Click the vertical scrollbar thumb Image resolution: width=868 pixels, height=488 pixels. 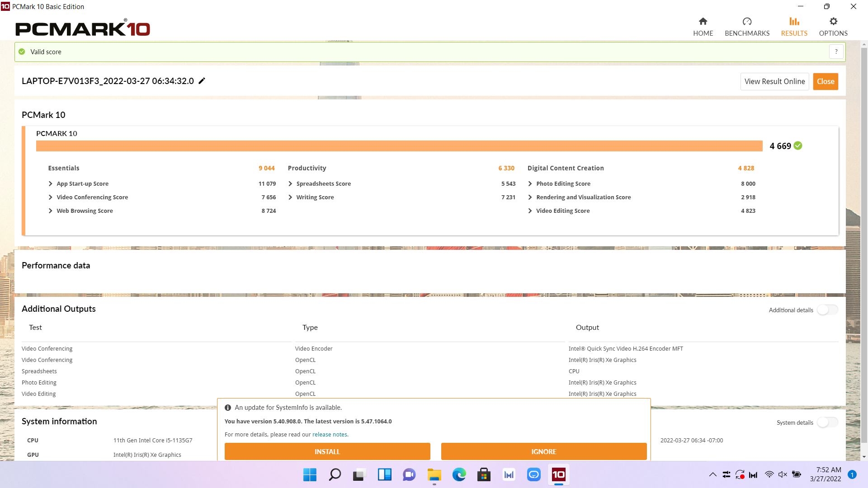[864, 246]
